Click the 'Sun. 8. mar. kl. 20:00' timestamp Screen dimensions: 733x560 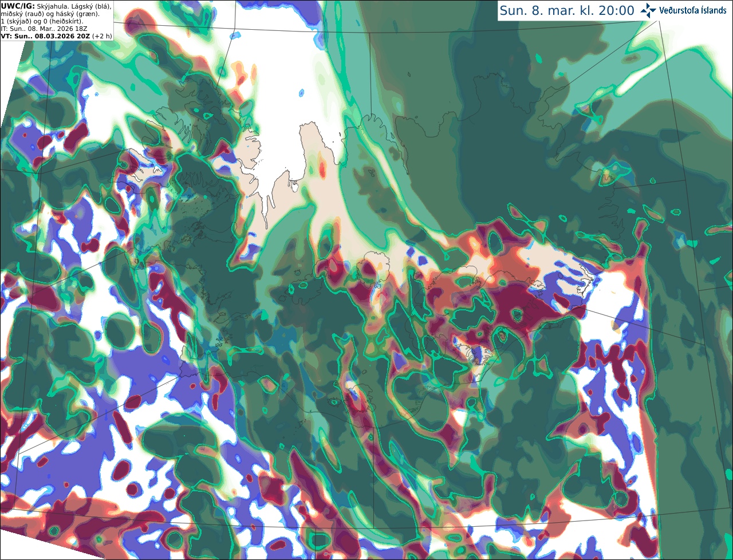(567, 10)
